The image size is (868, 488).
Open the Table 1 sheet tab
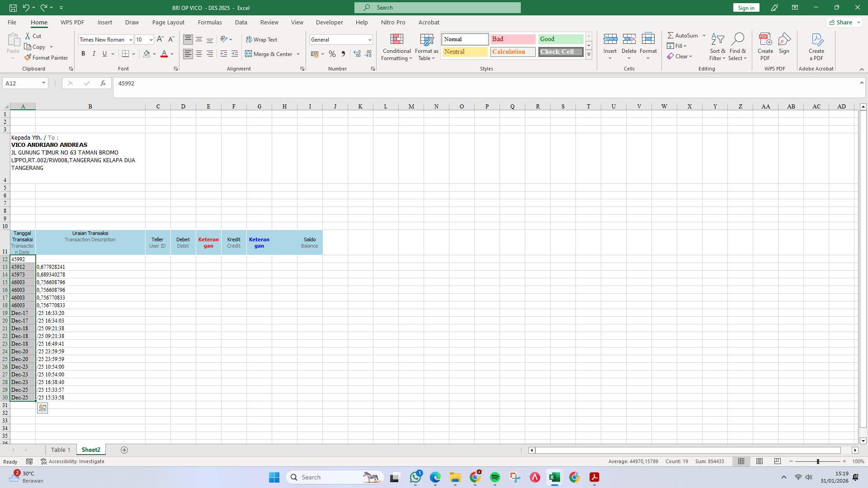coord(60,450)
